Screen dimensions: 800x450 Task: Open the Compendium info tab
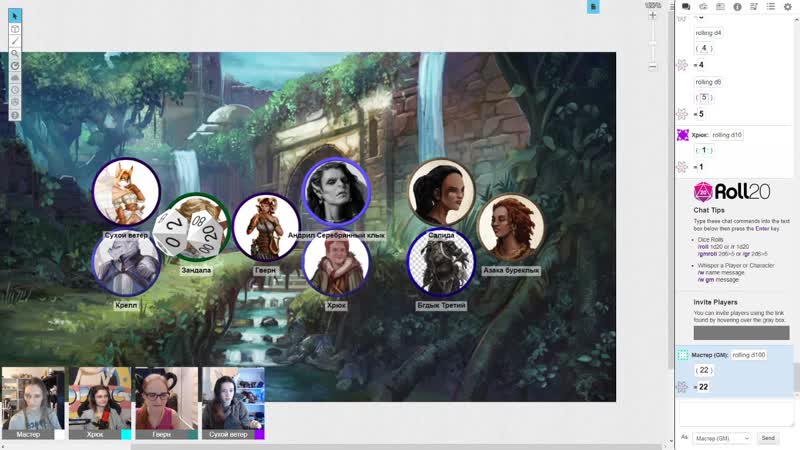click(737, 7)
